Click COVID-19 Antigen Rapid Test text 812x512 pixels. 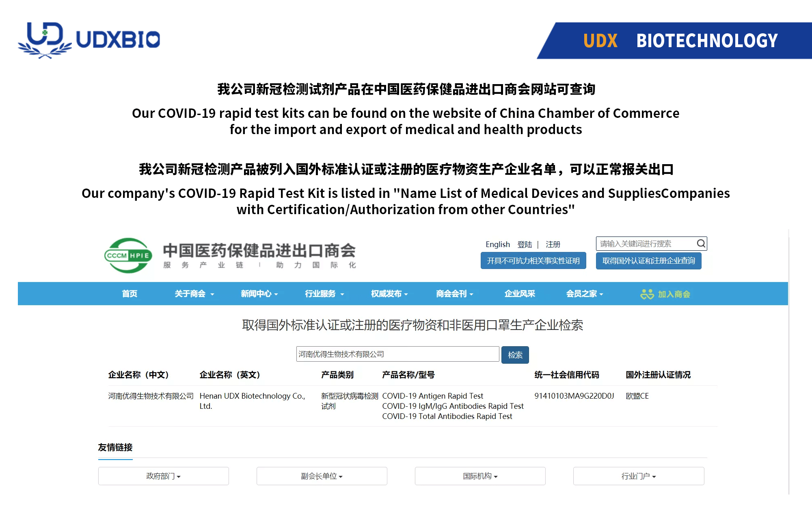[432, 396]
